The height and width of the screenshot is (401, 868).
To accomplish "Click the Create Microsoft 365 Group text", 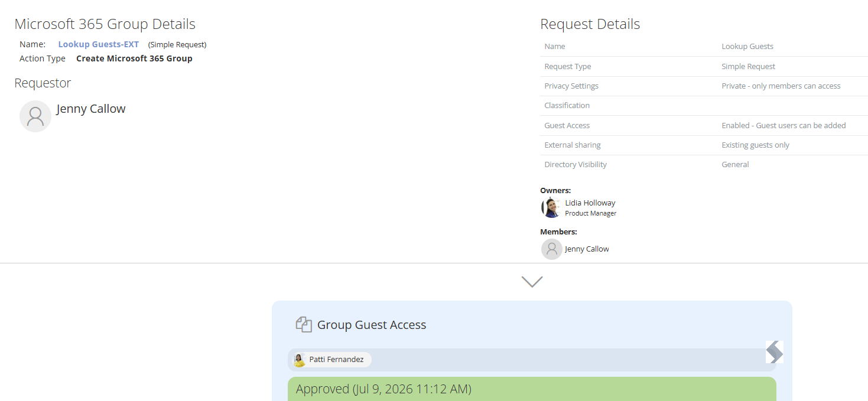I will coord(134,58).
